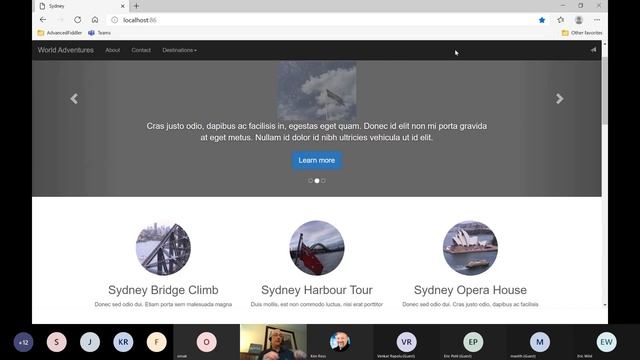Select participant avatar EW
This screenshot has height=360, width=640.
pos(606,342)
